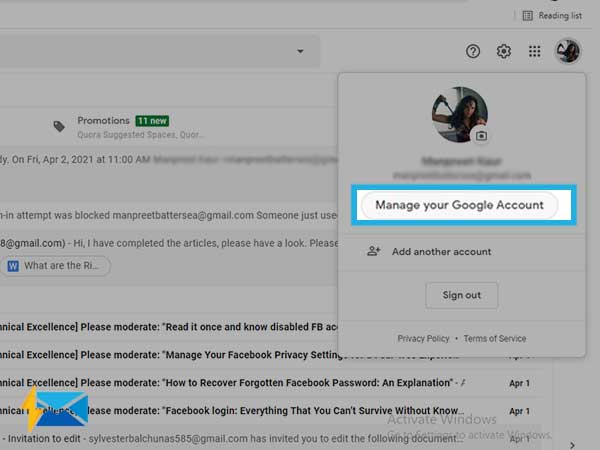Screen dimensions: 600x450
Task: Open Manage your Google Account
Action: [459, 205]
